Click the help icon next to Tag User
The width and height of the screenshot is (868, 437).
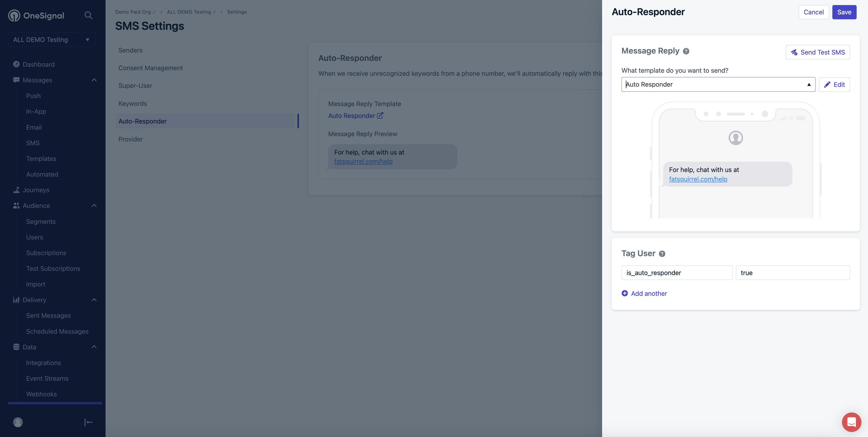click(x=662, y=254)
